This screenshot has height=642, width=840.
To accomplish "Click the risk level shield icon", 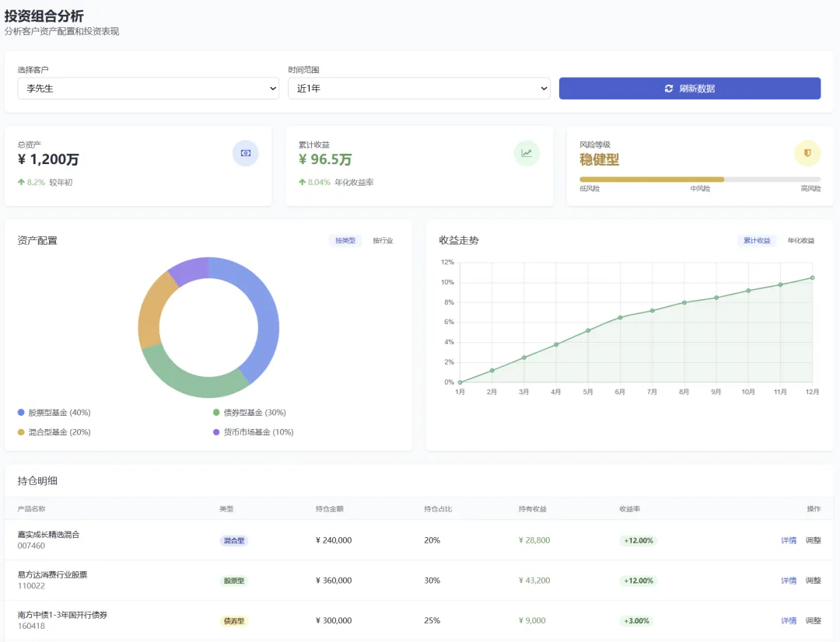I will [x=807, y=153].
